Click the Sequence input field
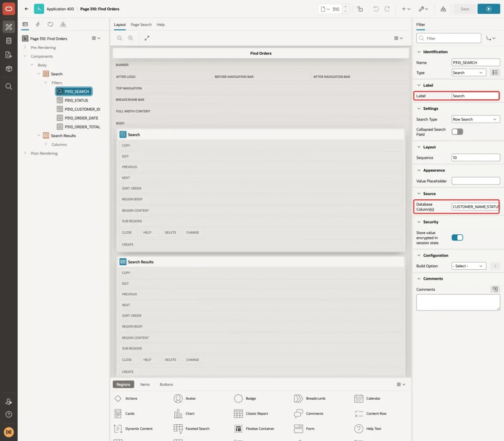 coord(476,157)
